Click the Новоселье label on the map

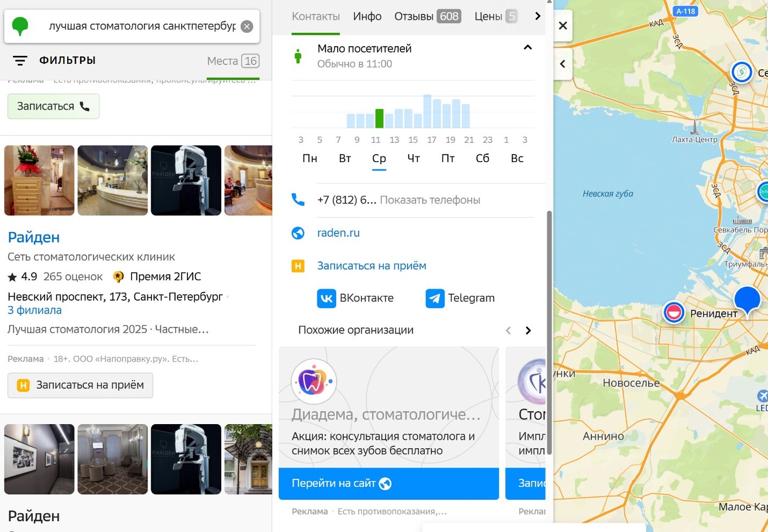(x=631, y=383)
